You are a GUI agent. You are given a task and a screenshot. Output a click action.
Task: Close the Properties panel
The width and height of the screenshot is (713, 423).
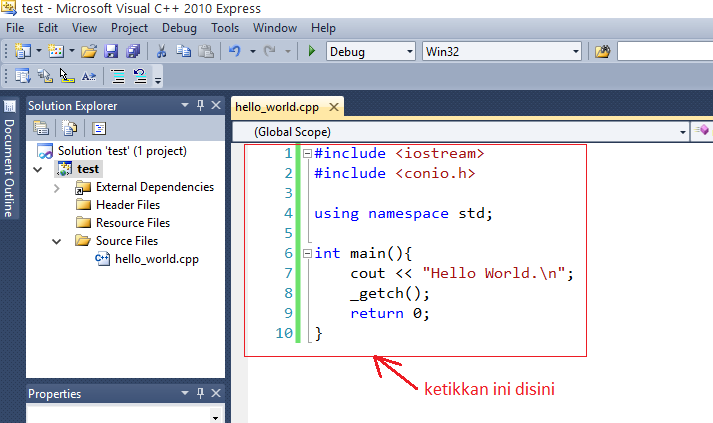tap(216, 393)
